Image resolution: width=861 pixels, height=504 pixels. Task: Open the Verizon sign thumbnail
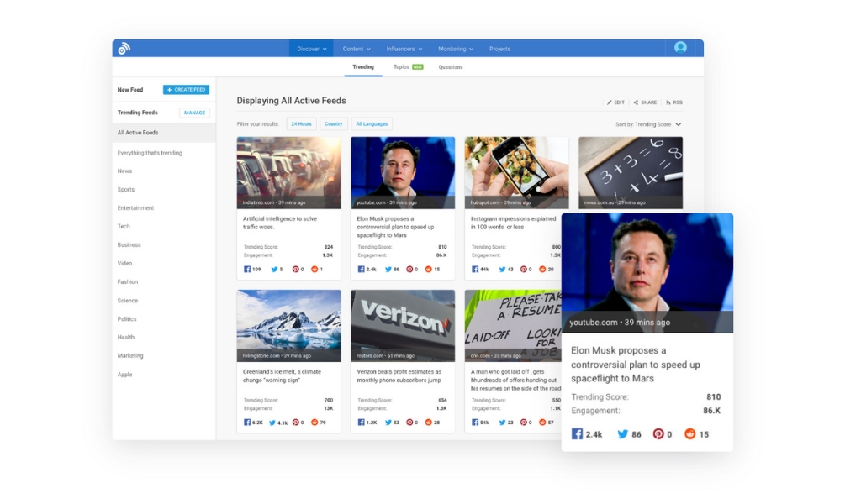click(x=403, y=326)
